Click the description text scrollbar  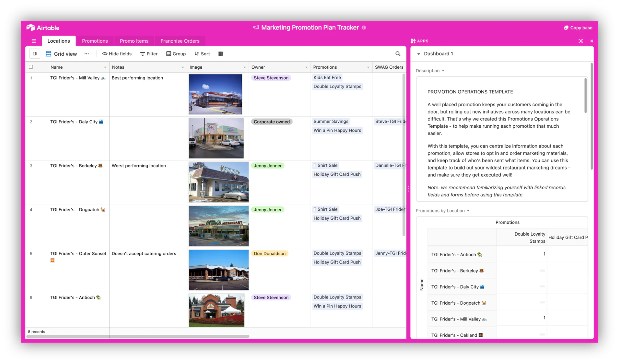point(585,96)
